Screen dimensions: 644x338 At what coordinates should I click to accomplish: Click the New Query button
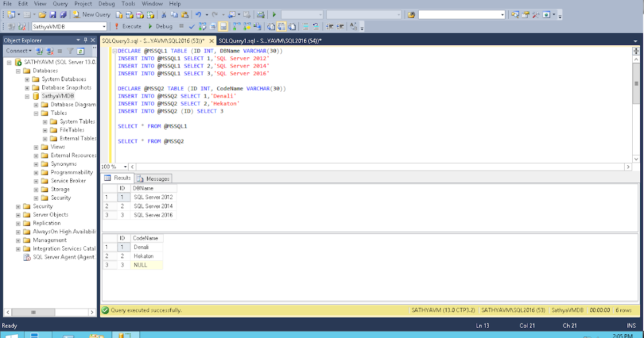click(x=91, y=14)
